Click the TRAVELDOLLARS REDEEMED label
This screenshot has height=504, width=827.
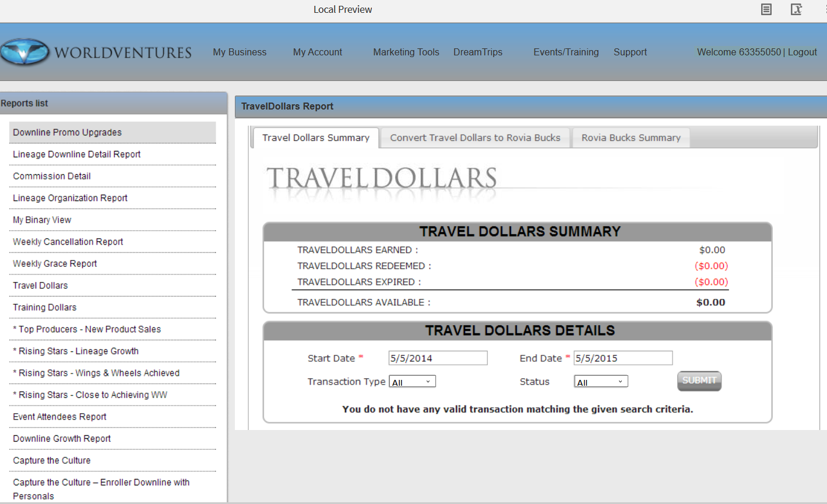click(x=364, y=266)
